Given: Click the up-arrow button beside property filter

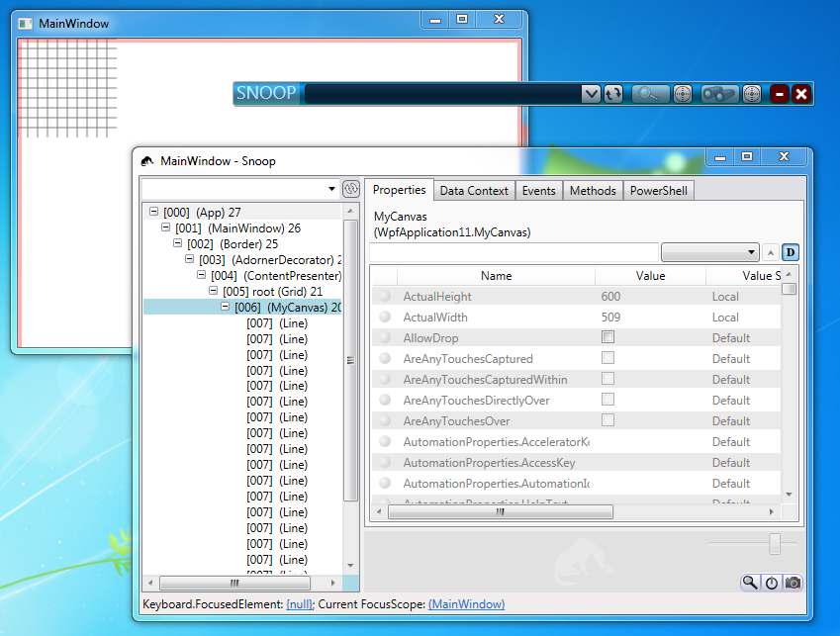Looking at the screenshot, I should [x=771, y=252].
